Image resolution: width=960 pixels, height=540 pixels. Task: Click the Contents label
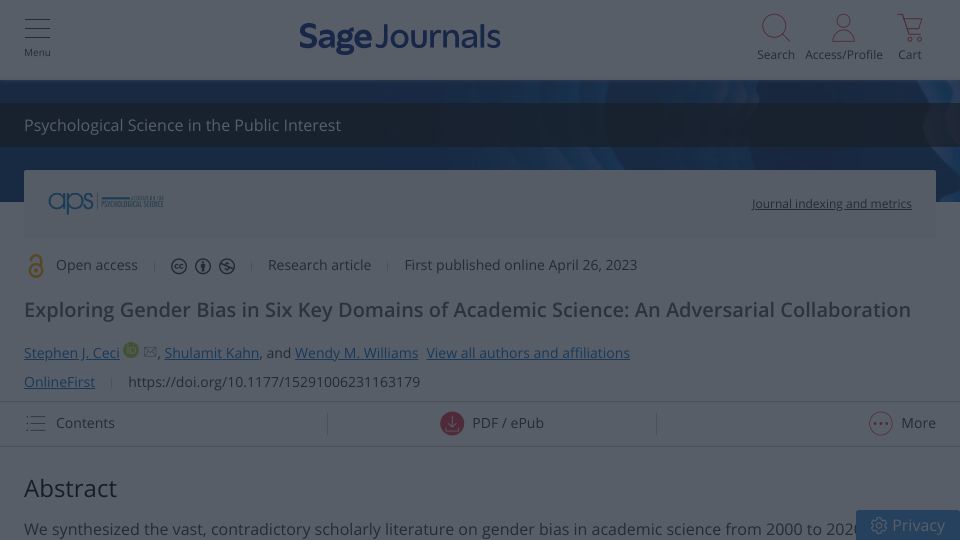point(85,423)
